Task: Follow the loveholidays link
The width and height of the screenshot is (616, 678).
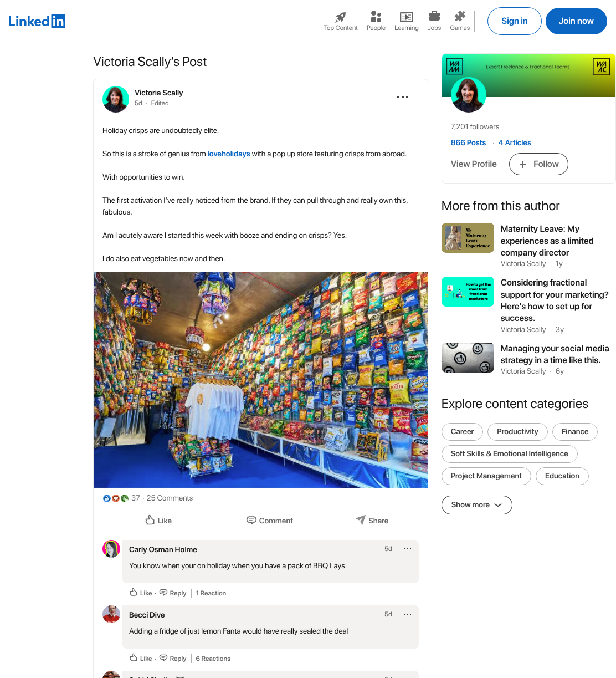Action: click(x=229, y=154)
